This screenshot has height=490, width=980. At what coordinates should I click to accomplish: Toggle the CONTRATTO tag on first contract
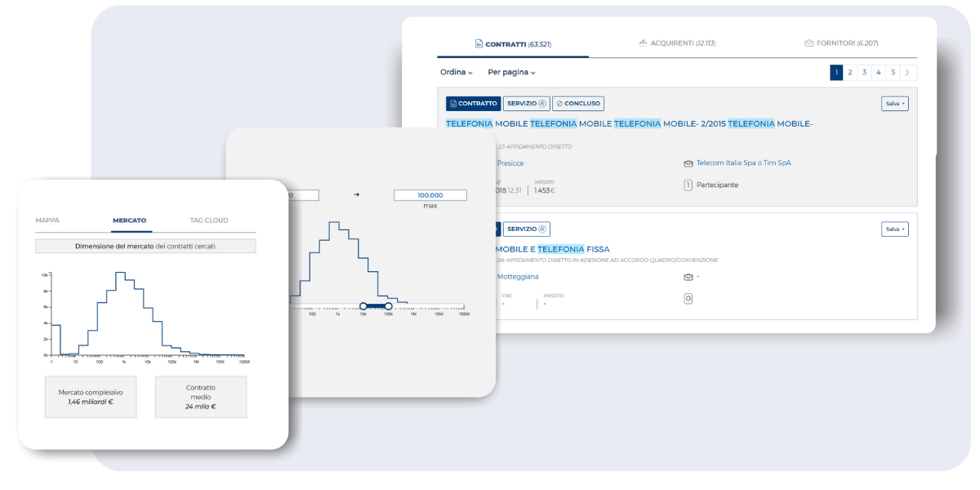[x=473, y=104]
